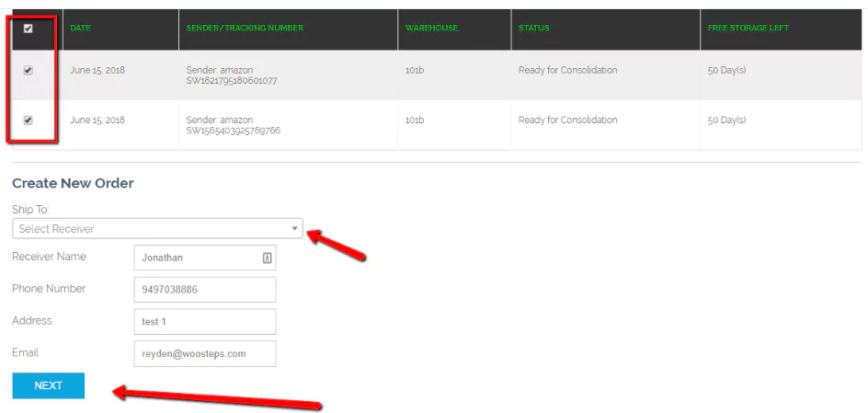Uncheck the package SW1565403925769766 checkbox
868x413 pixels.
[x=28, y=120]
